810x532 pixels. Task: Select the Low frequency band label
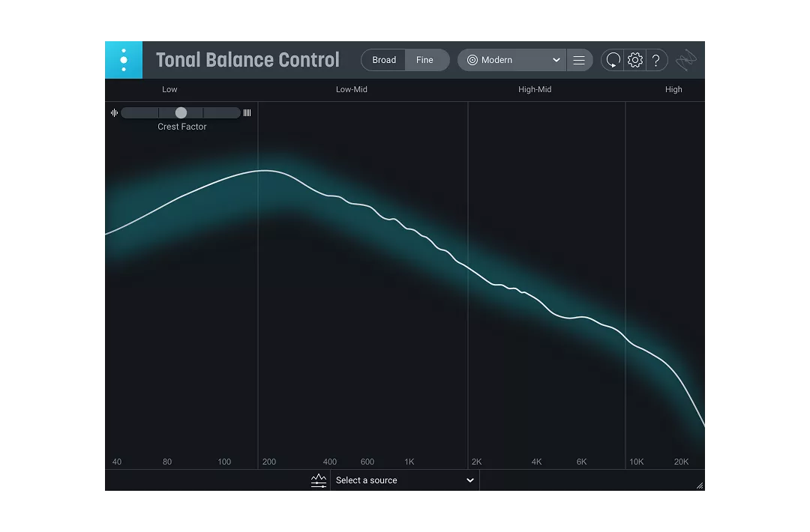tap(169, 89)
